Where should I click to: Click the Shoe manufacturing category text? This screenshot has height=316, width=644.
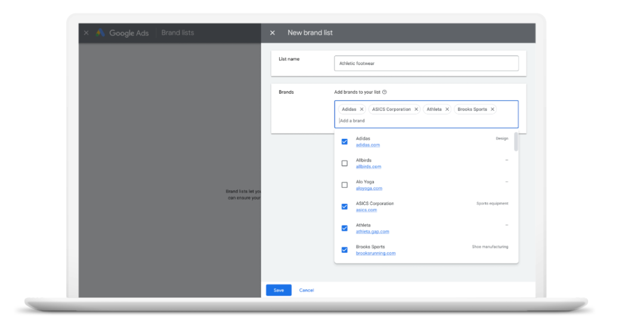(490, 247)
